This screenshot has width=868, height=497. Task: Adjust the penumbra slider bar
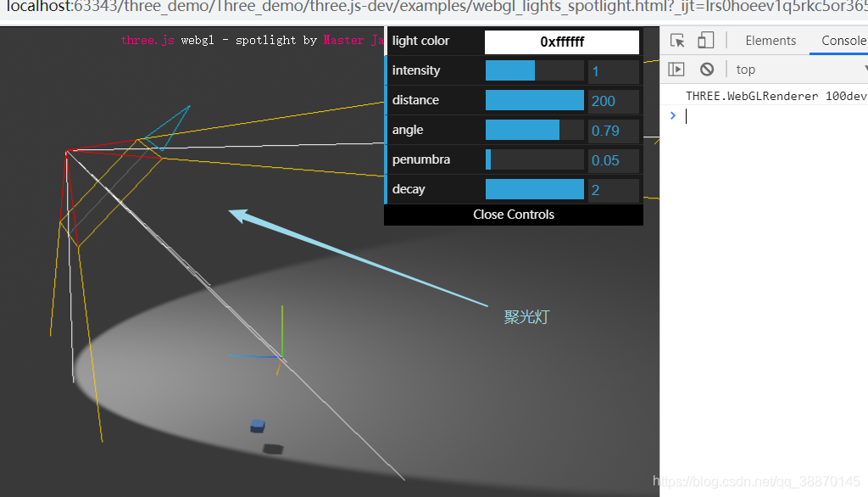point(534,159)
